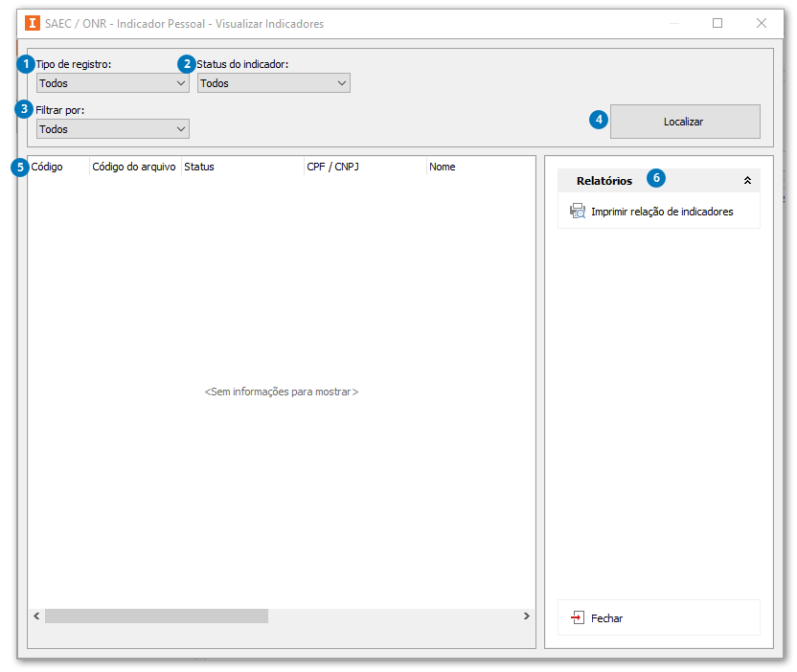Open the Tipo de registro dropdown
797x672 pixels.
click(113, 83)
